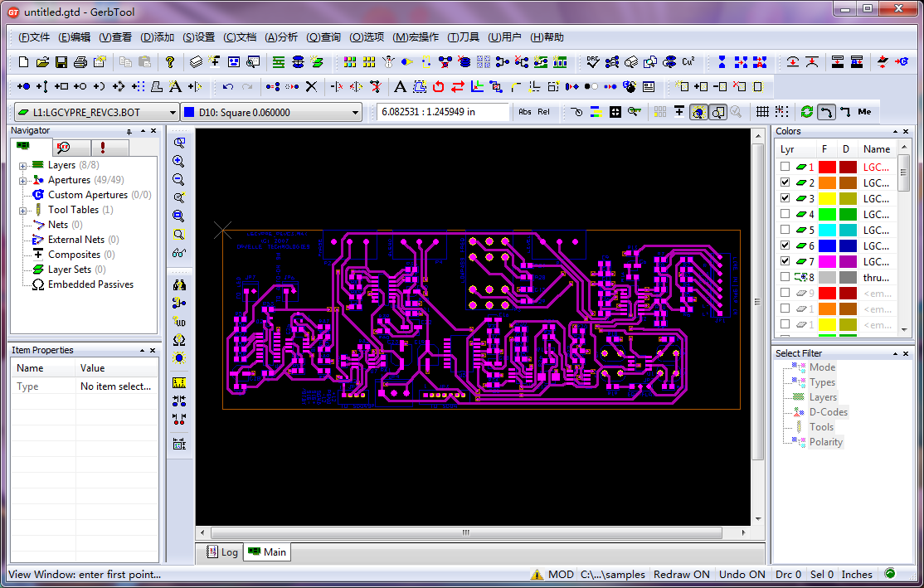Click the yellow question mark help icon
Image resolution: width=924 pixels, height=588 pixels.
pyautogui.click(x=170, y=62)
